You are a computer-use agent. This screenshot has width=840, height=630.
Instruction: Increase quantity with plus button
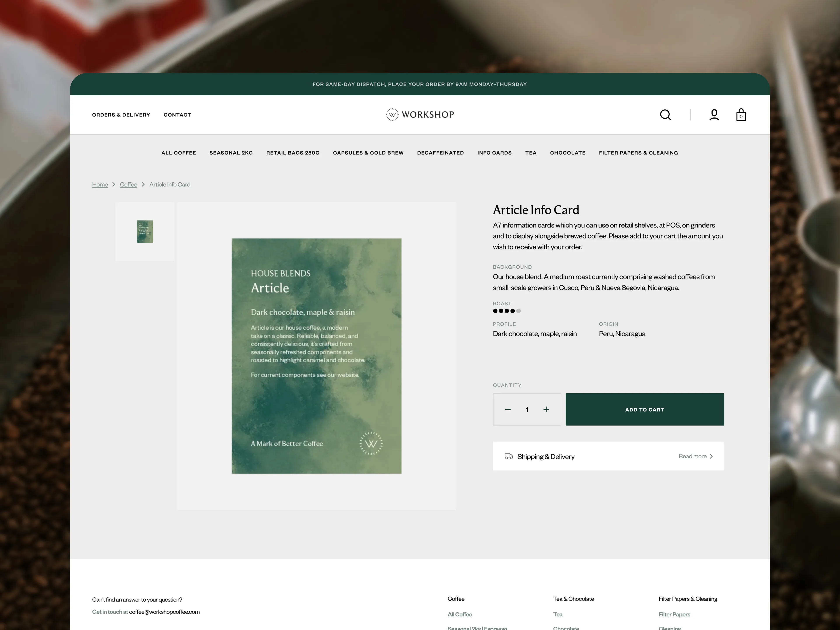[546, 409]
